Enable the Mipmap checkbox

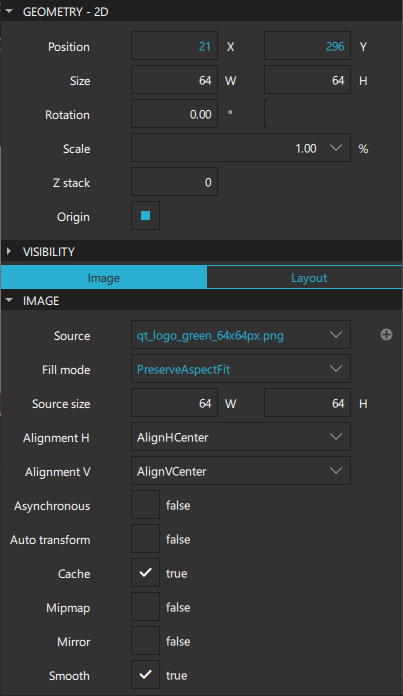pyautogui.click(x=145, y=607)
